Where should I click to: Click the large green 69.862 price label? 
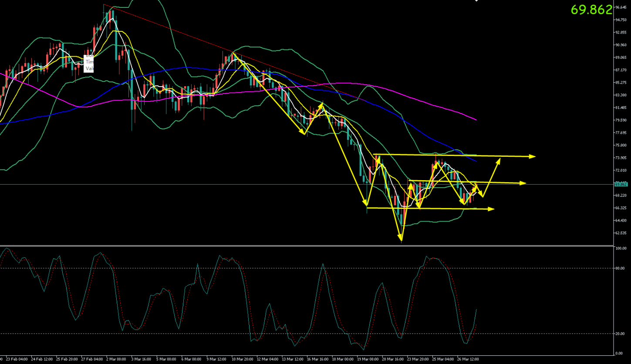tap(591, 10)
